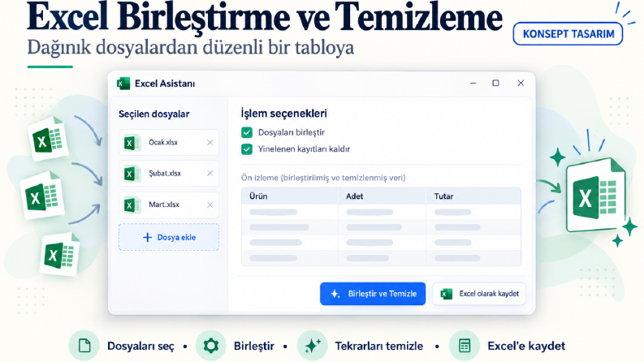Click the İşlem seçenekleri heading
This screenshot has width=644, height=362.
pyautogui.click(x=283, y=114)
